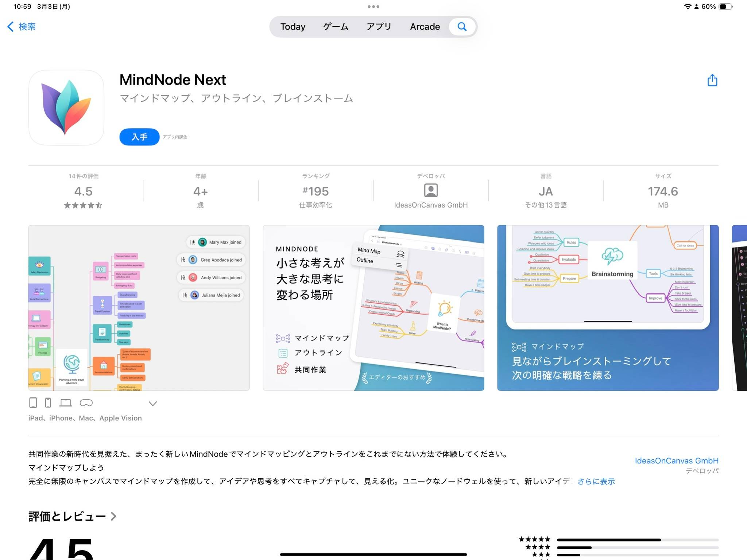Open the Arcade tab
Image resolution: width=747 pixels, height=560 pixels.
pos(425,27)
